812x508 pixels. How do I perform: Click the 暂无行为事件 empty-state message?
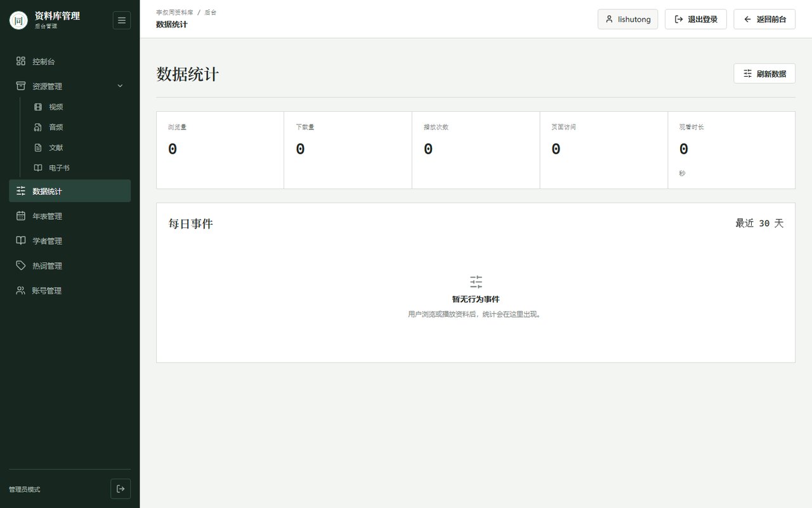(x=476, y=299)
